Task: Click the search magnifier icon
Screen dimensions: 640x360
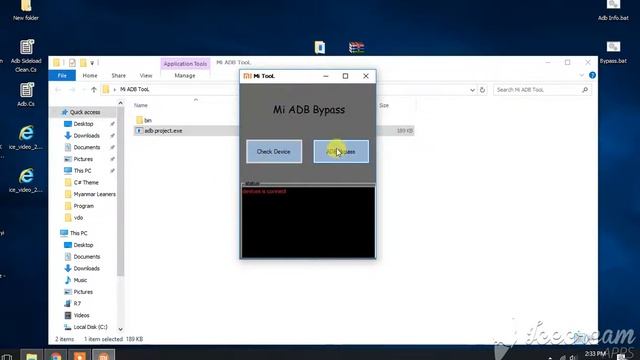Action: (585, 90)
